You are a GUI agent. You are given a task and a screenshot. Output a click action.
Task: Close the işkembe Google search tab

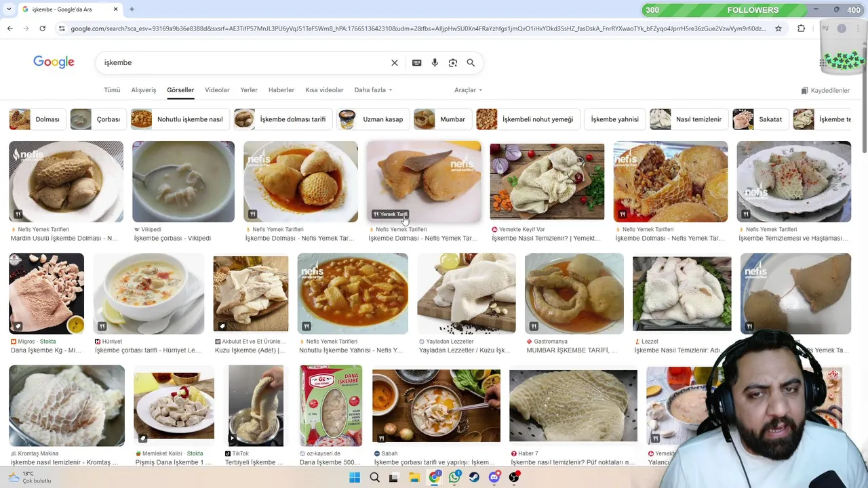click(x=115, y=9)
